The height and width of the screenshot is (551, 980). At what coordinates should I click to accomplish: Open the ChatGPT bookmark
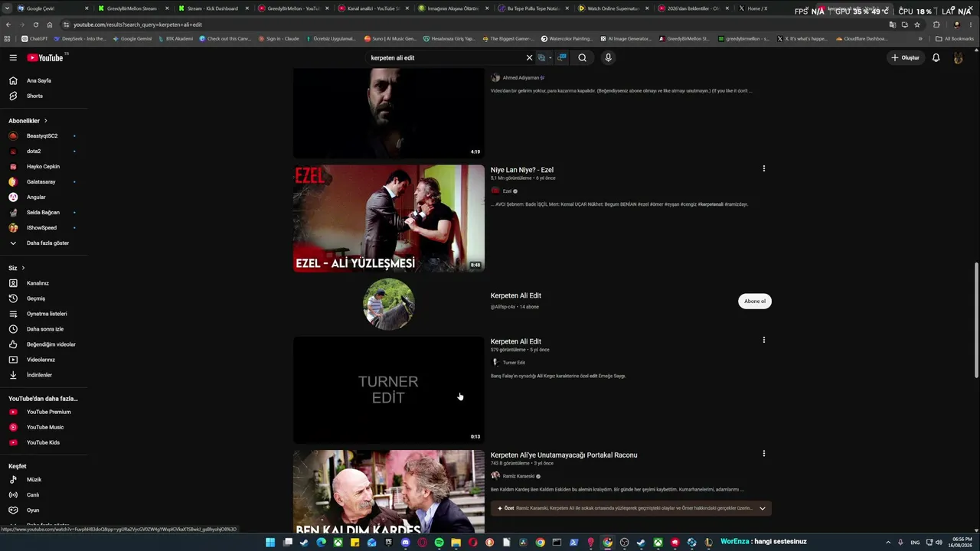[x=34, y=38]
